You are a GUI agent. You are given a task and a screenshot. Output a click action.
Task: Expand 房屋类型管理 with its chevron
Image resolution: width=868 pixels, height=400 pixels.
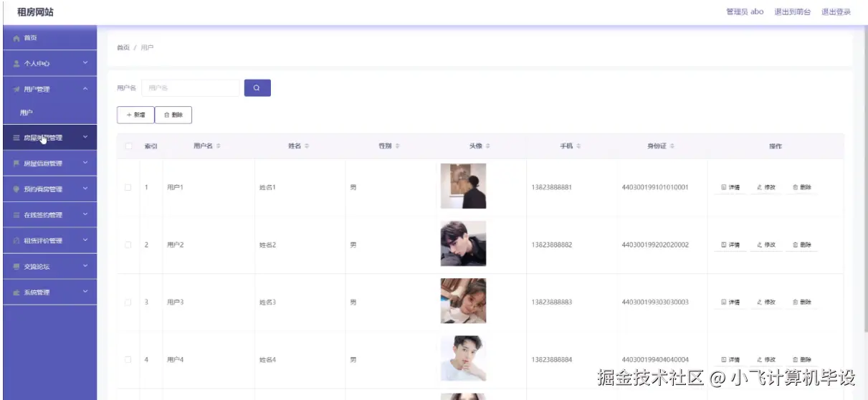point(85,137)
